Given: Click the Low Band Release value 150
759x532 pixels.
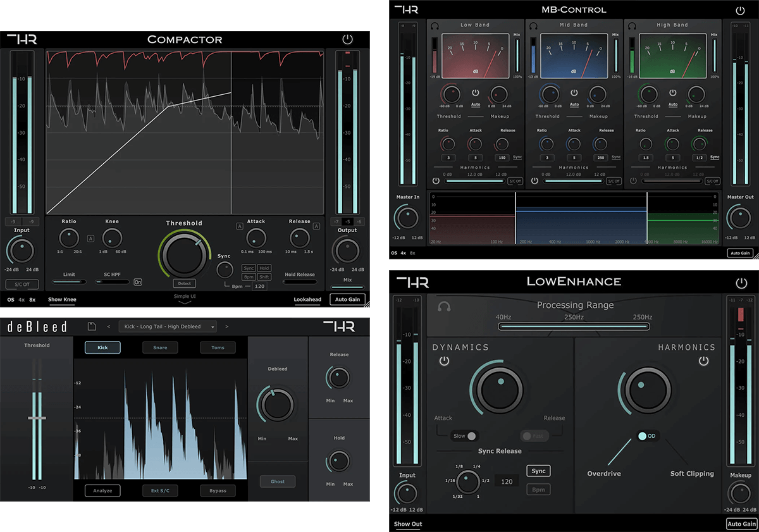Looking at the screenshot, I should (501, 157).
